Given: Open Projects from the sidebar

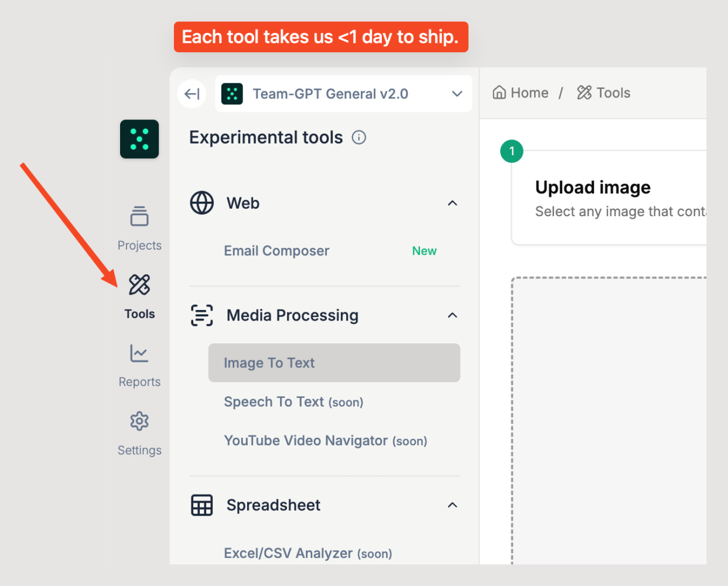Looking at the screenshot, I should pyautogui.click(x=139, y=229).
